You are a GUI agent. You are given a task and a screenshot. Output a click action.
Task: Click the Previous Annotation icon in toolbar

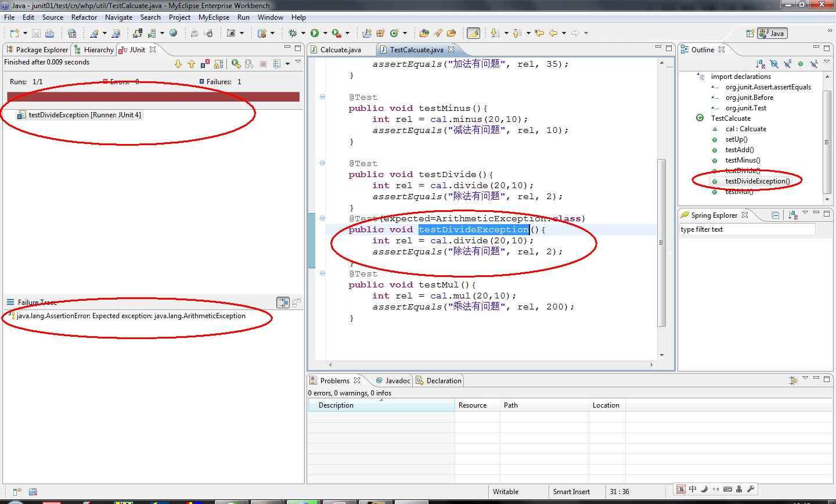click(x=517, y=33)
